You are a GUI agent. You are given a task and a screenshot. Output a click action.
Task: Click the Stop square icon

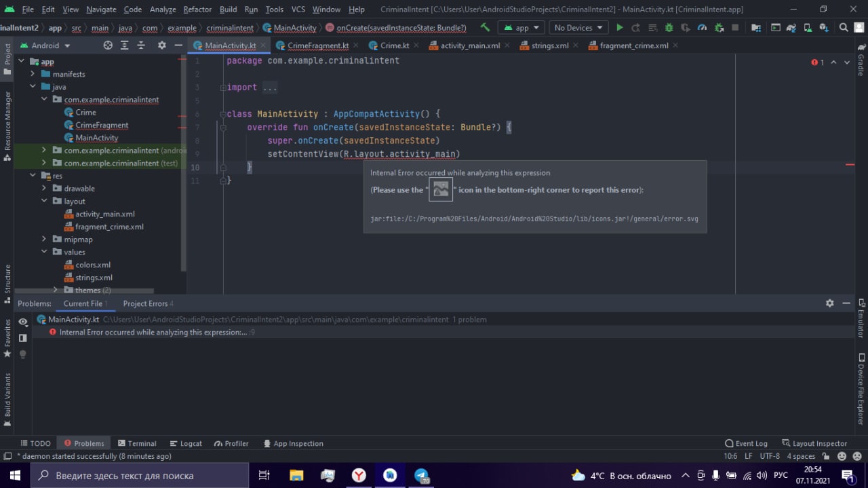(736, 28)
